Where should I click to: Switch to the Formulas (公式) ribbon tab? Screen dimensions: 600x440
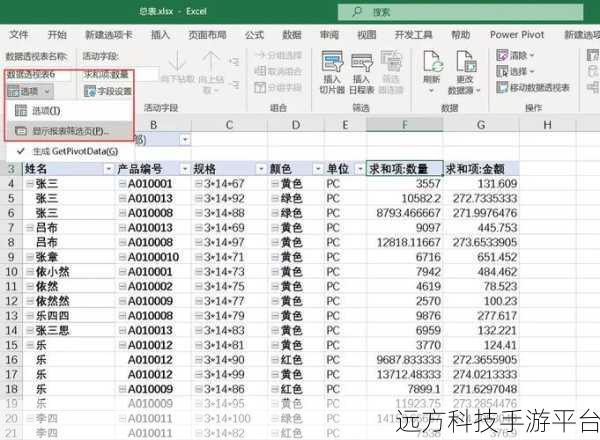pyautogui.click(x=254, y=35)
